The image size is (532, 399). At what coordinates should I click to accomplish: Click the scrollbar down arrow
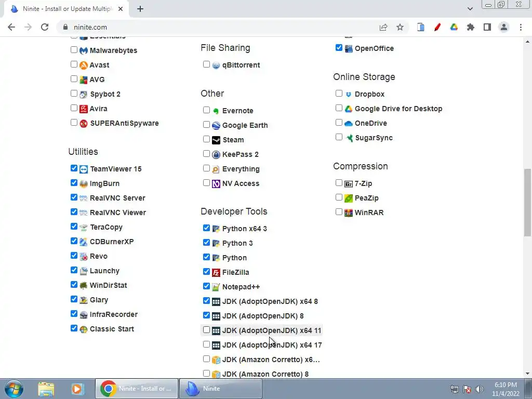click(x=527, y=374)
